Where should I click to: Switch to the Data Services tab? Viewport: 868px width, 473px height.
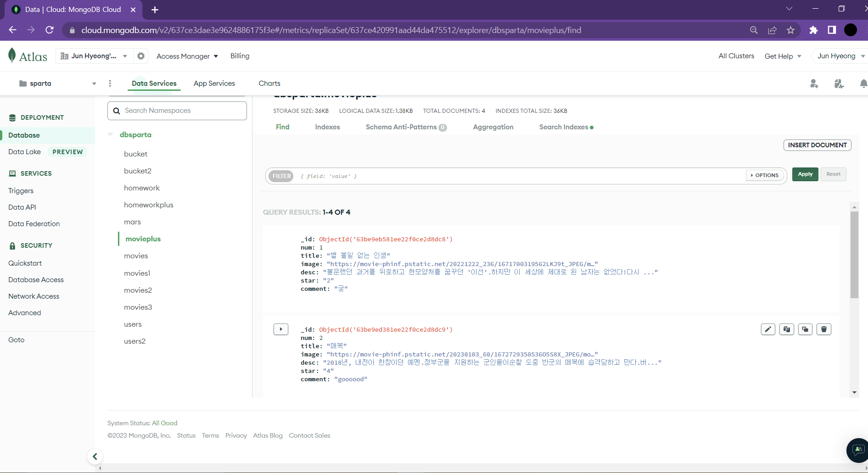tap(154, 83)
